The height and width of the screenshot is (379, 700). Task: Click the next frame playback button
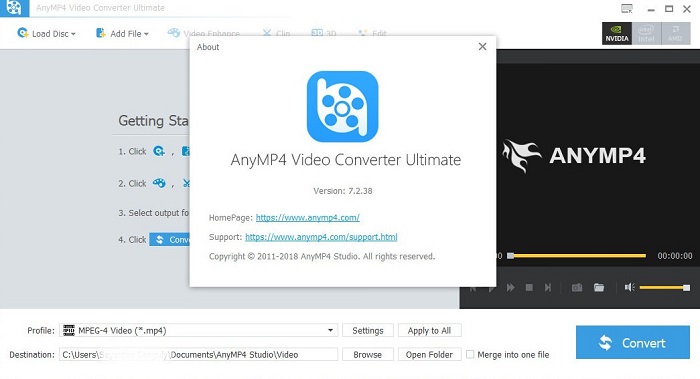(x=548, y=287)
